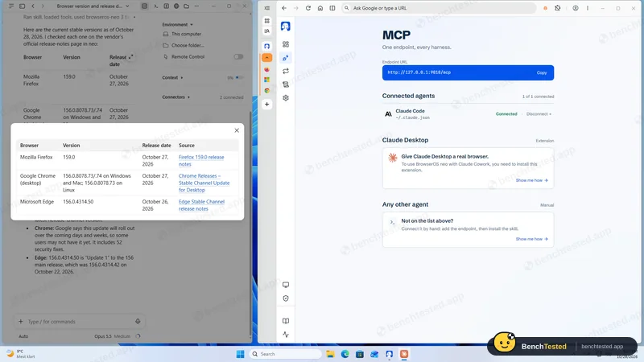Expand the table using the expand arrows icon
The height and width of the screenshot is (362, 644).
(x=130, y=57)
